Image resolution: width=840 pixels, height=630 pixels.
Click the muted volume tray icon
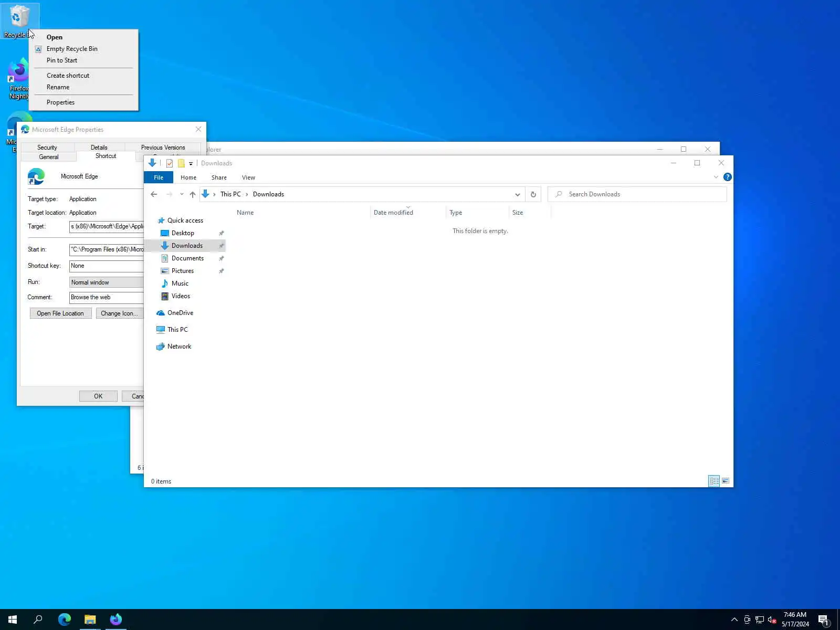[x=772, y=619]
